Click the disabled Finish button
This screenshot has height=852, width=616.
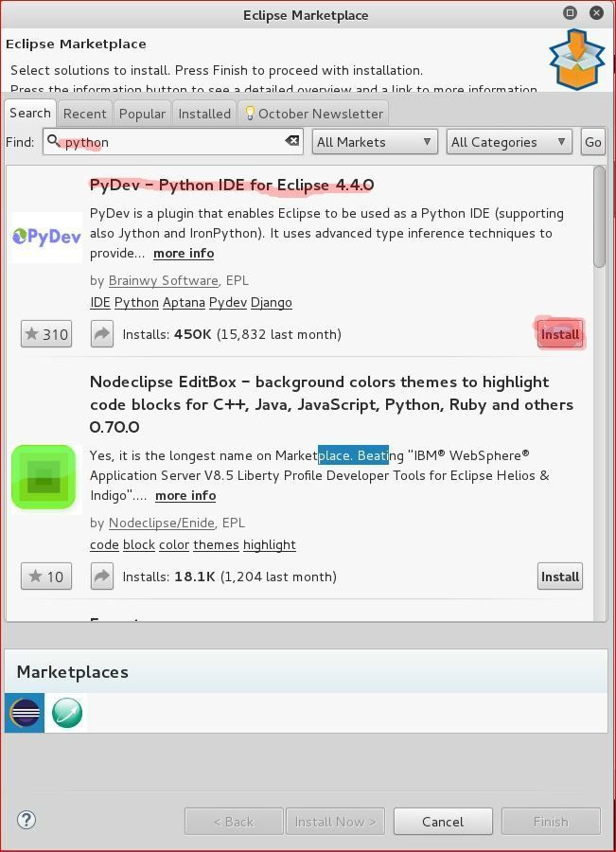[x=551, y=821]
